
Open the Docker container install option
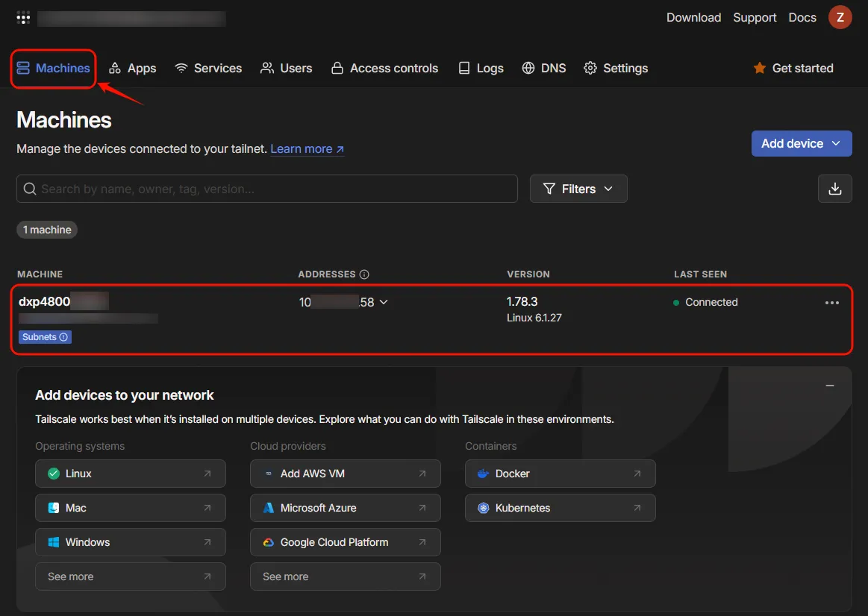click(560, 474)
